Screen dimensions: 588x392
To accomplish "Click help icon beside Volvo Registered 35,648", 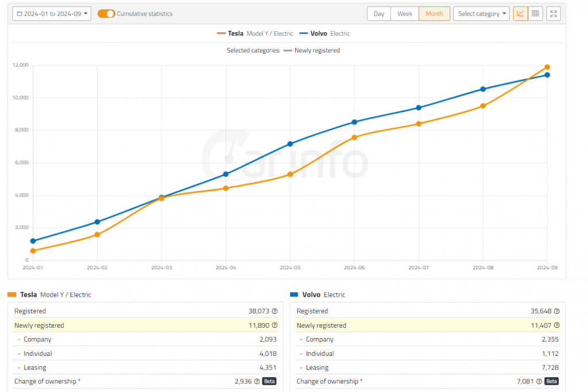I will point(556,311).
